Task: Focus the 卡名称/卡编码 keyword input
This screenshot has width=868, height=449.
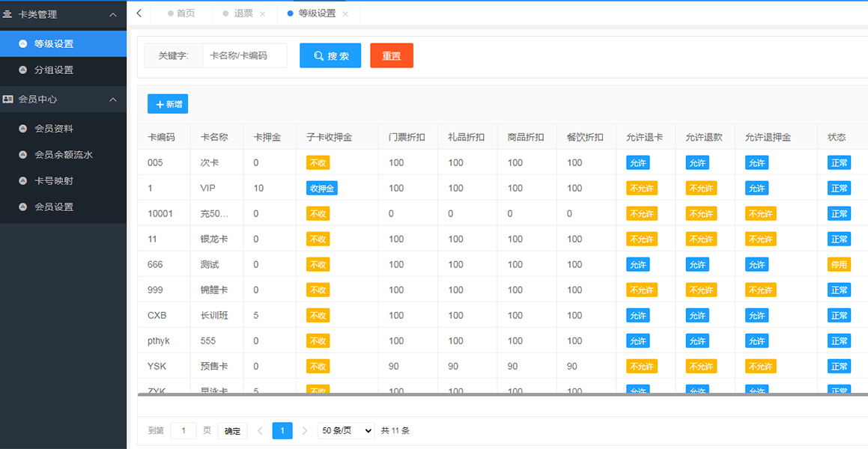Action: click(244, 56)
